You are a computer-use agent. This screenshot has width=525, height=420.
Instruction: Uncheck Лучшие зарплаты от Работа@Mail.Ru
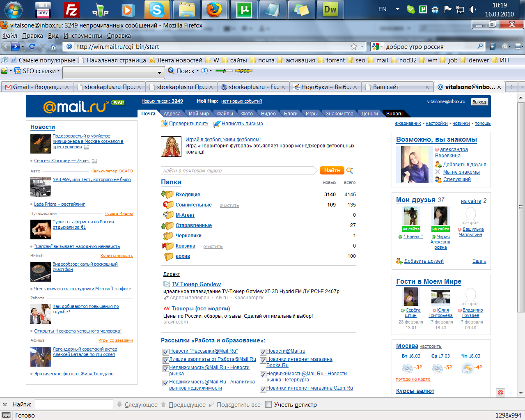tap(166, 360)
